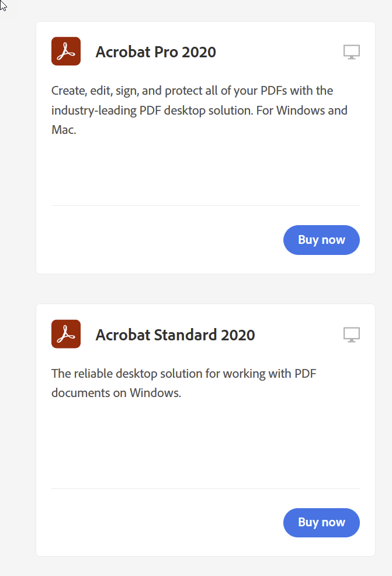Click the divider line in Acrobat Standard card
Screen dimensions: 392x576
coord(205,488)
